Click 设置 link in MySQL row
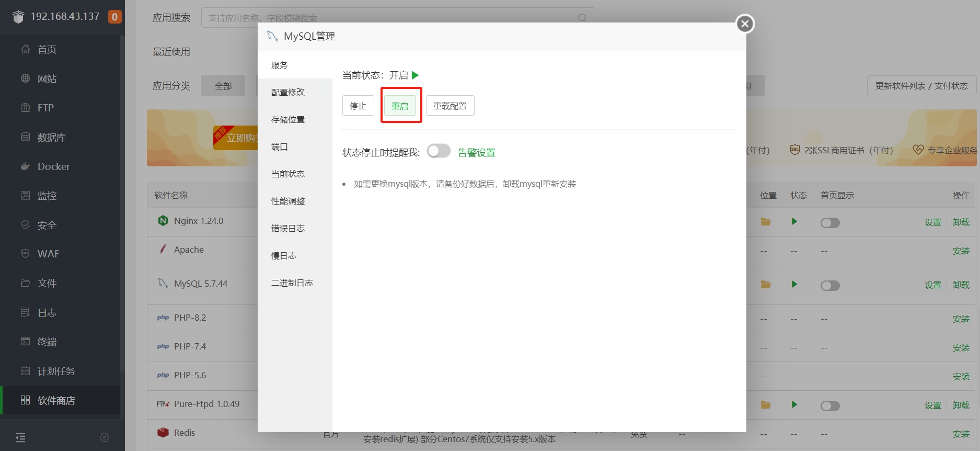 (x=932, y=285)
